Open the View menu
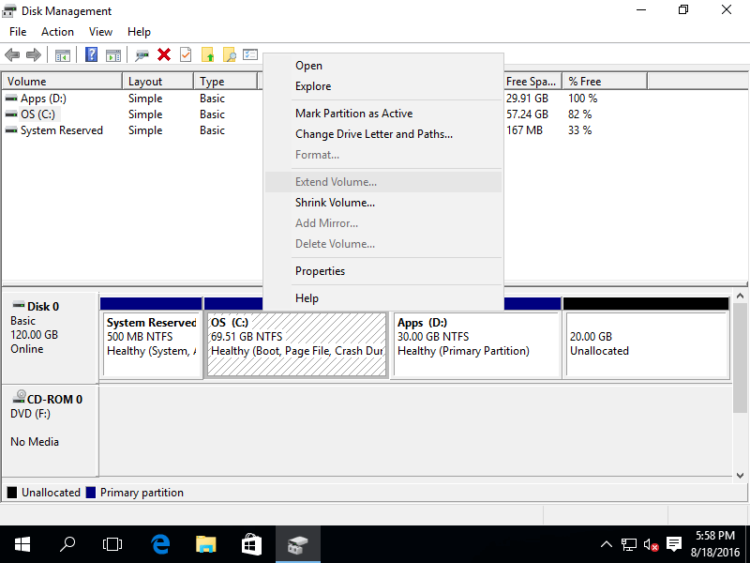Viewport: 750px width, 563px height. pos(101,32)
